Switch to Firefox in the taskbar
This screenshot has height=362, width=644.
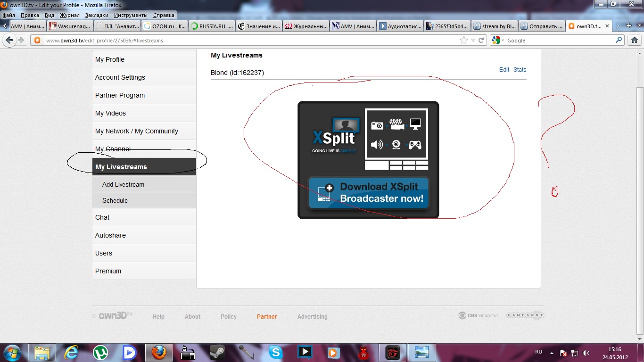coord(159,352)
